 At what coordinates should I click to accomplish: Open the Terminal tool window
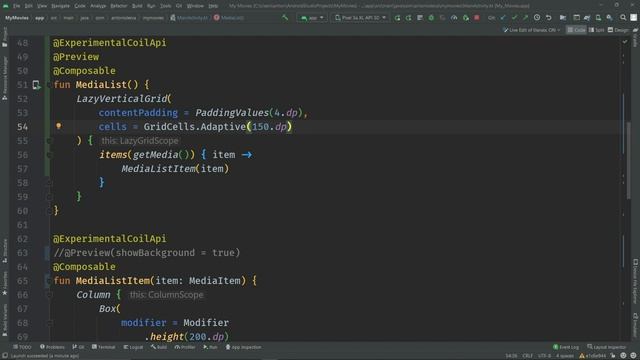click(x=104, y=347)
